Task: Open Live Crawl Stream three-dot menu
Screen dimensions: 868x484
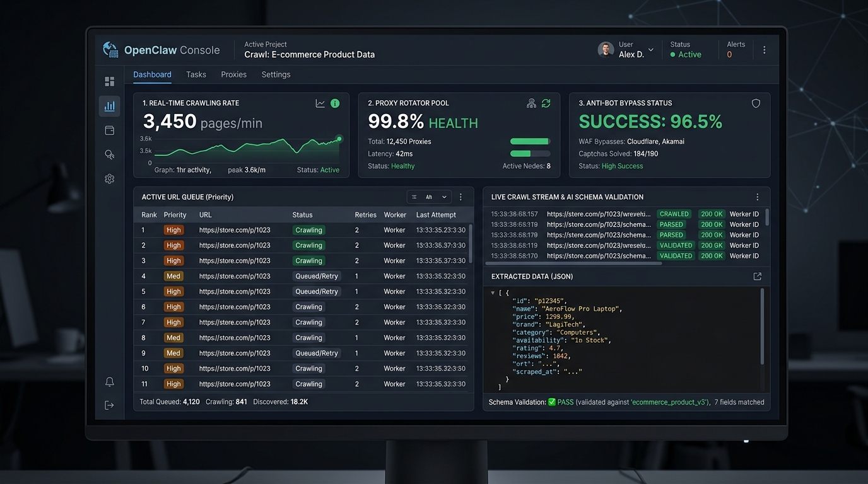Action: tap(758, 197)
